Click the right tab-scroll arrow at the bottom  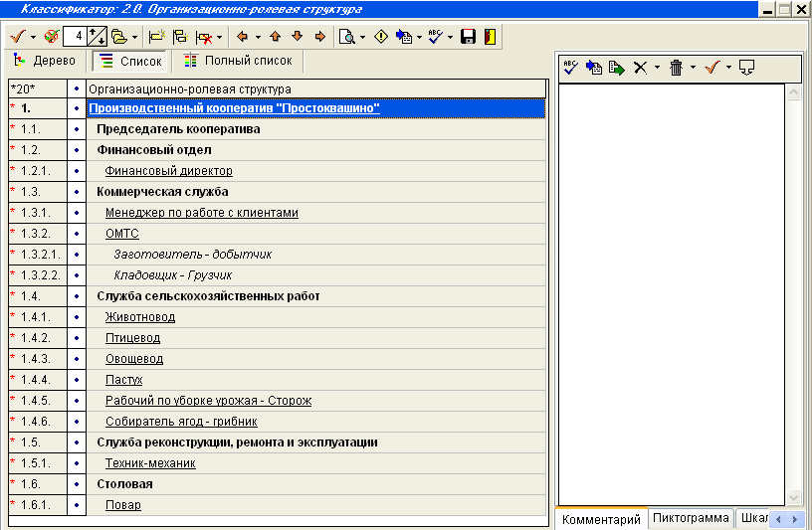coord(795,519)
